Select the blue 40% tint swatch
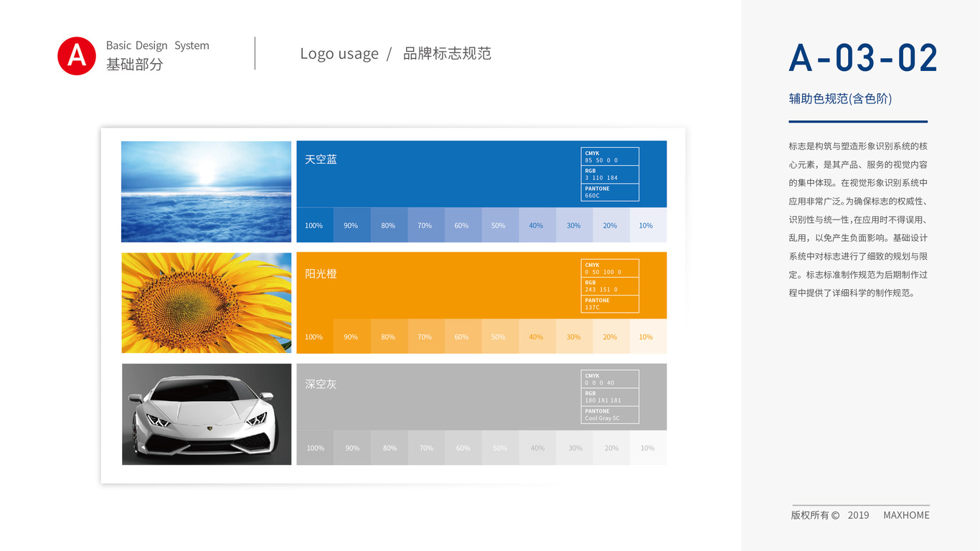Image resolution: width=980 pixels, height=551 pixels. (x=537, y=225)
